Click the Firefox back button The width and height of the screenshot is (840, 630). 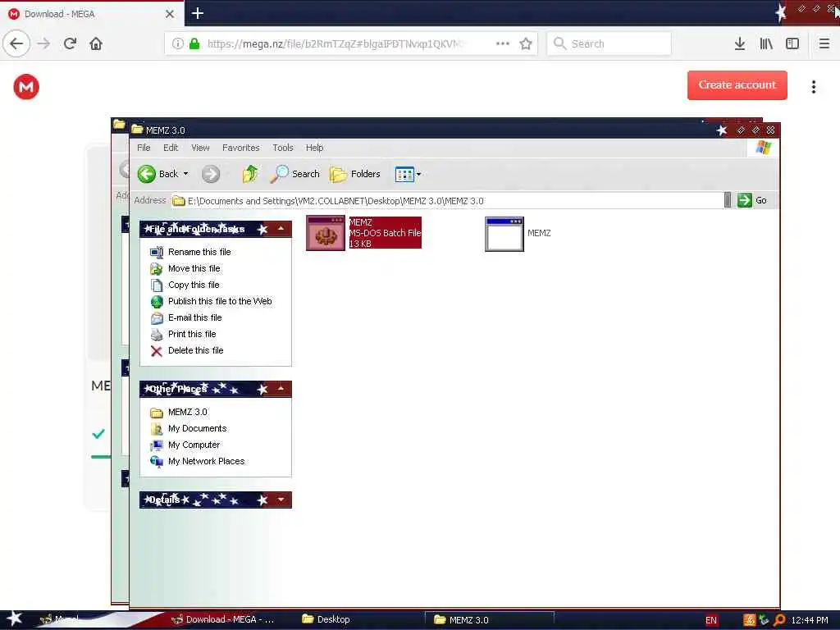pyautogui.click(x=16, y=43)
